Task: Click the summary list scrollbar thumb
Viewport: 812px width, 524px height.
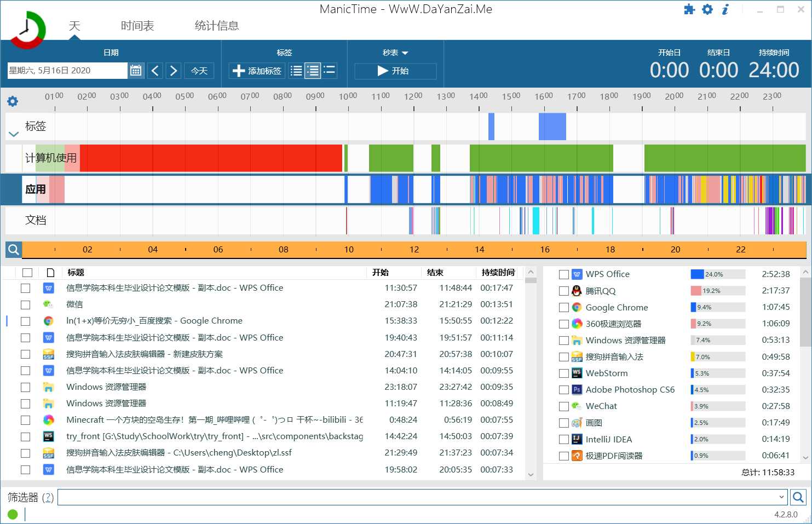Action: 805,312
